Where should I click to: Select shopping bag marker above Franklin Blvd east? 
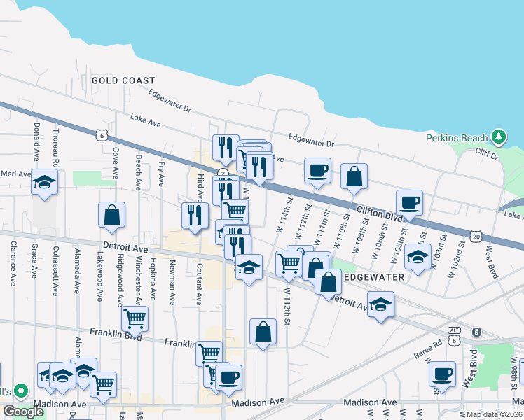[263, 335]
